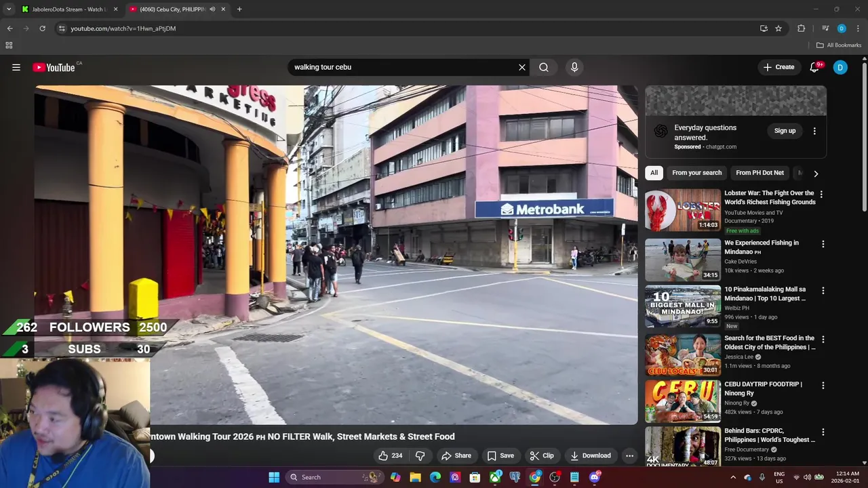Share this video
The image size is (868, 488).
pyautogui.click(x=456, y=455)
